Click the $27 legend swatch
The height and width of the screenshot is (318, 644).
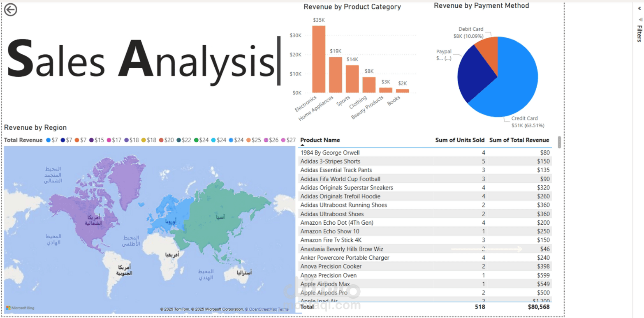click(x=283, y=140)
